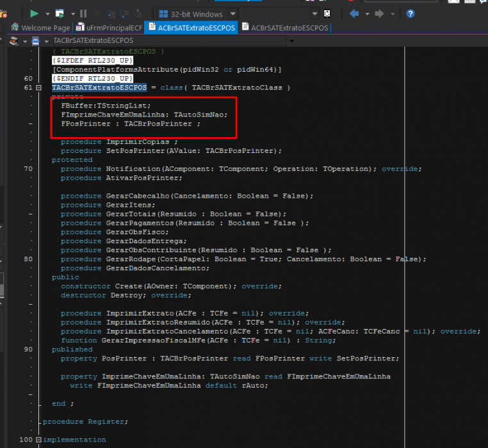
Task: Collapse the implementation section at line 100
Action: tap(38, 440)
